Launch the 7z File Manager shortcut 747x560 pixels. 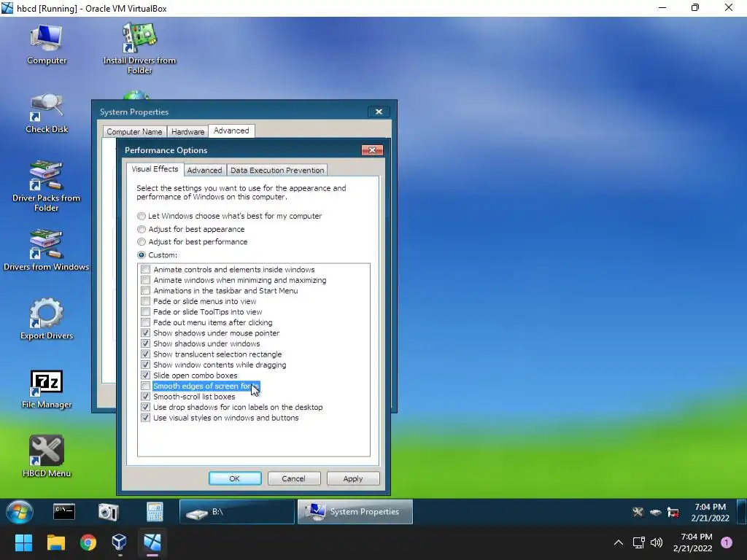pos(46,389)
